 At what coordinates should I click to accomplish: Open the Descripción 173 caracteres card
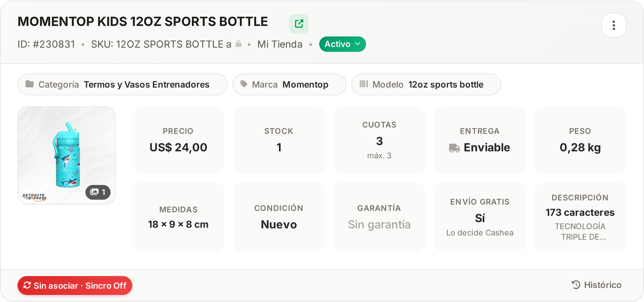(x=580, y=217)
